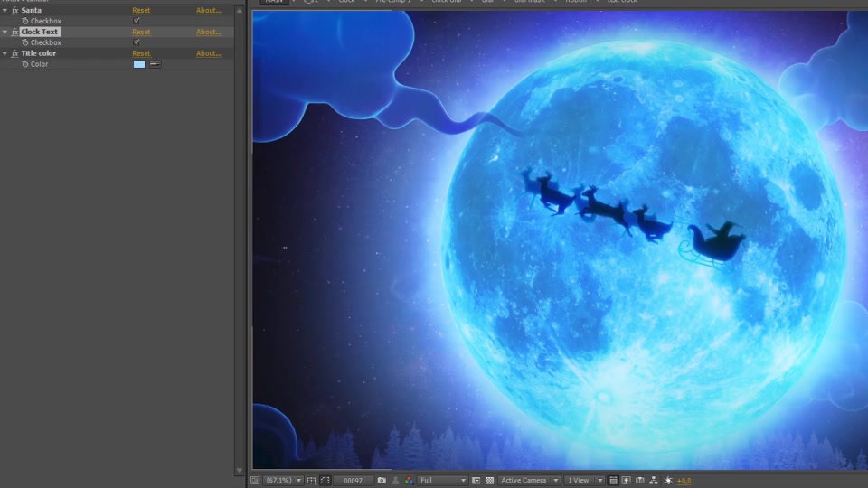The width and height of the screenshot is (868, 488).
Task: Select the Color property label
Action: [x=39, y=64]
